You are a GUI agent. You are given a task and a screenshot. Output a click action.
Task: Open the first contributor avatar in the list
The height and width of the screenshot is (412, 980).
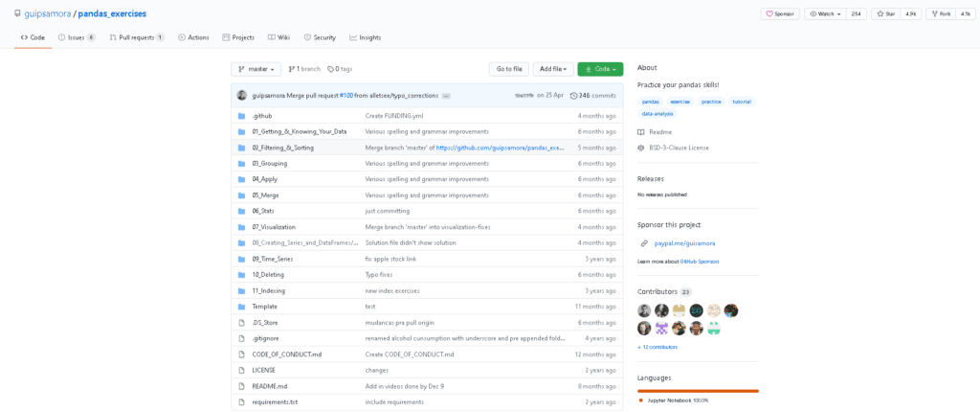(644, 310)
